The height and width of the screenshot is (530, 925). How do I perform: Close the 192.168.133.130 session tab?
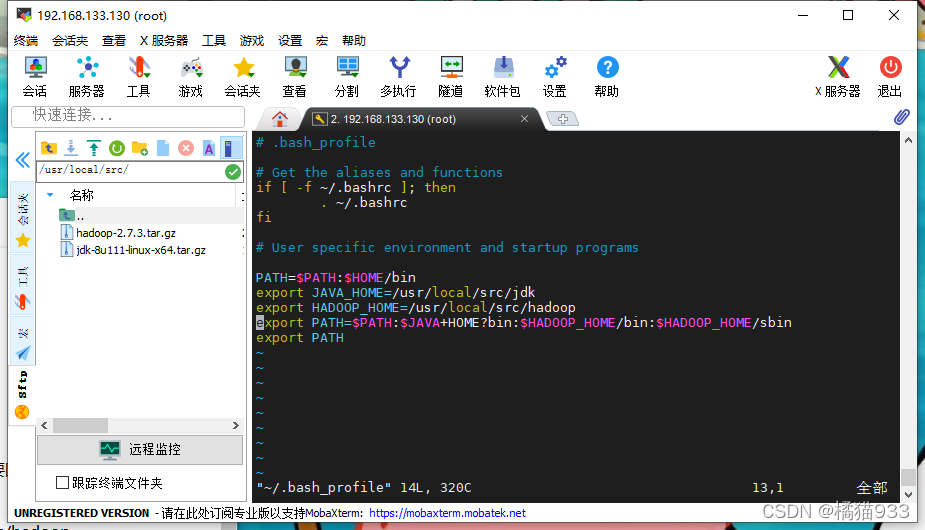point(524,119)
